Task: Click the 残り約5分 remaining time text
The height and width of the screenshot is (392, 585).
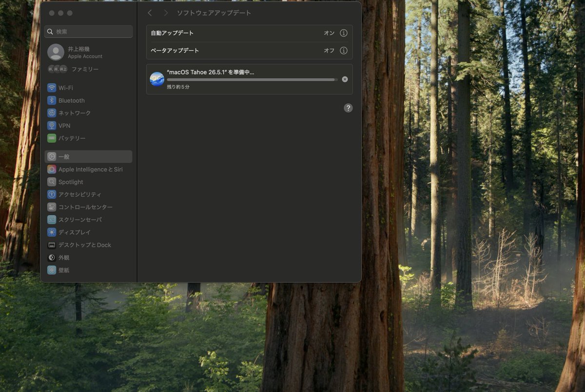Action: (x=178, y=87)
